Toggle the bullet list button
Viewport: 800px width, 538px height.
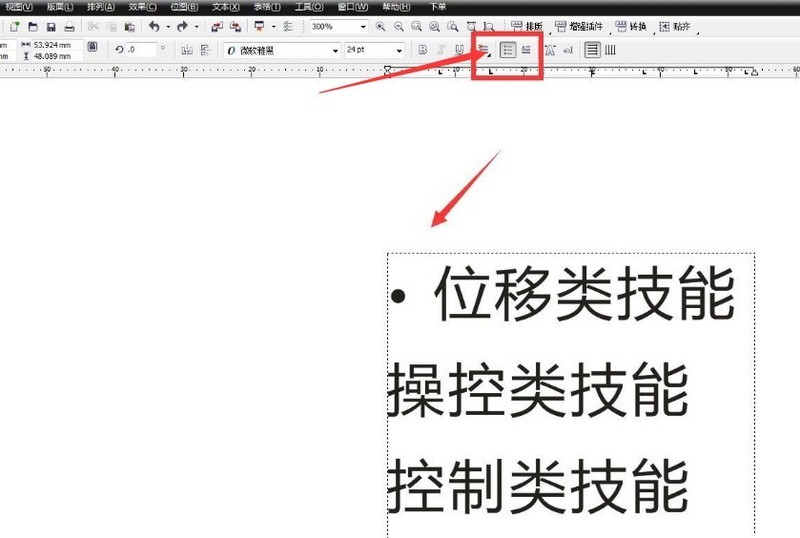click(x=508, y=50)
